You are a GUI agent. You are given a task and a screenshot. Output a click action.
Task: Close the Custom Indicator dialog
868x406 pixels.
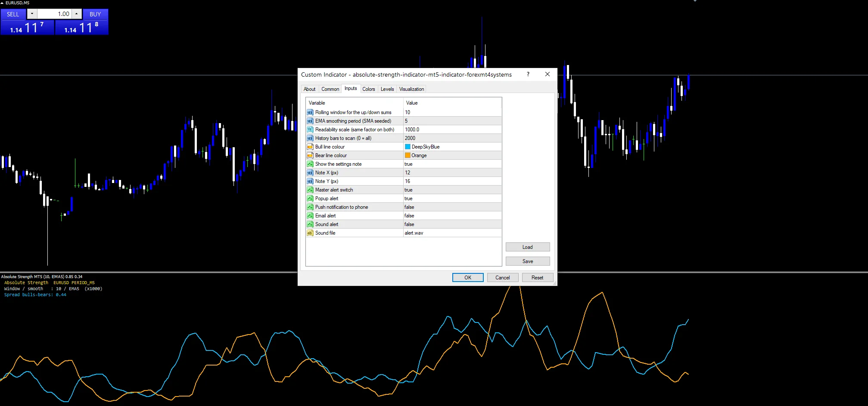pos(547,74)
